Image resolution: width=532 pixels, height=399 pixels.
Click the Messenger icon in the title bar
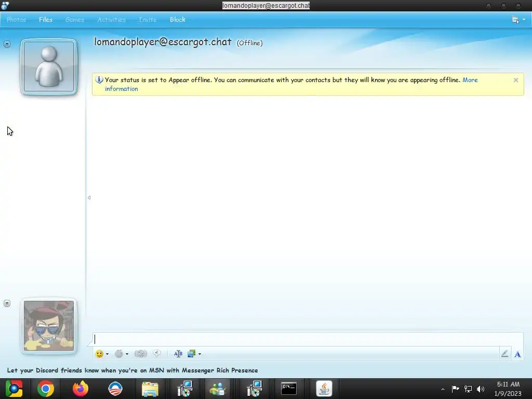pyautogui.click(x=5, y=5)
